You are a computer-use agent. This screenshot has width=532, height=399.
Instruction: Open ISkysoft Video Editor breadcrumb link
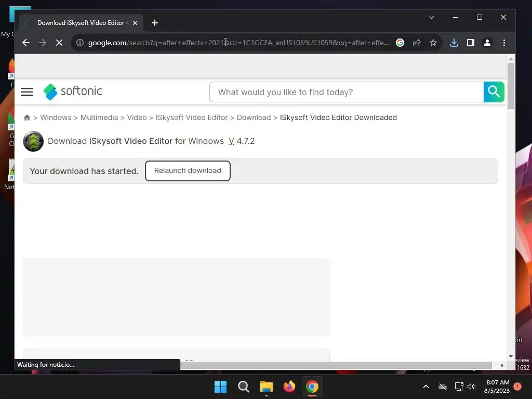point(191,117)
